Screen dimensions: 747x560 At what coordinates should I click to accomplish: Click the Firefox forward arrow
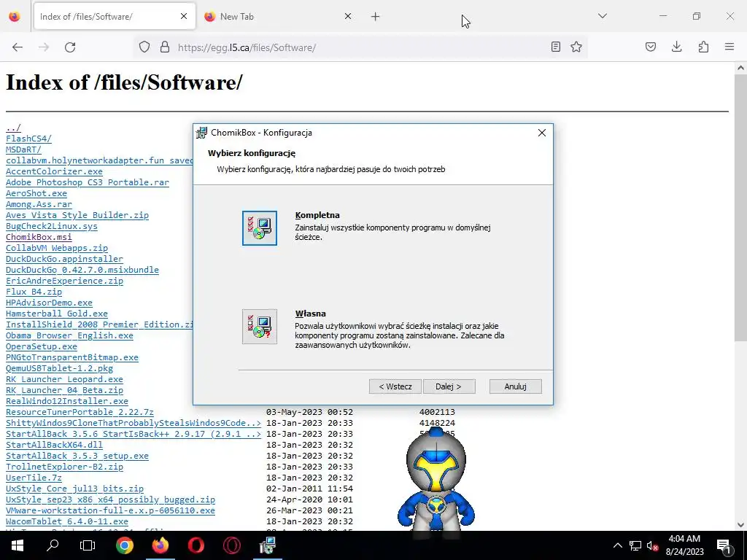(44, 47)
